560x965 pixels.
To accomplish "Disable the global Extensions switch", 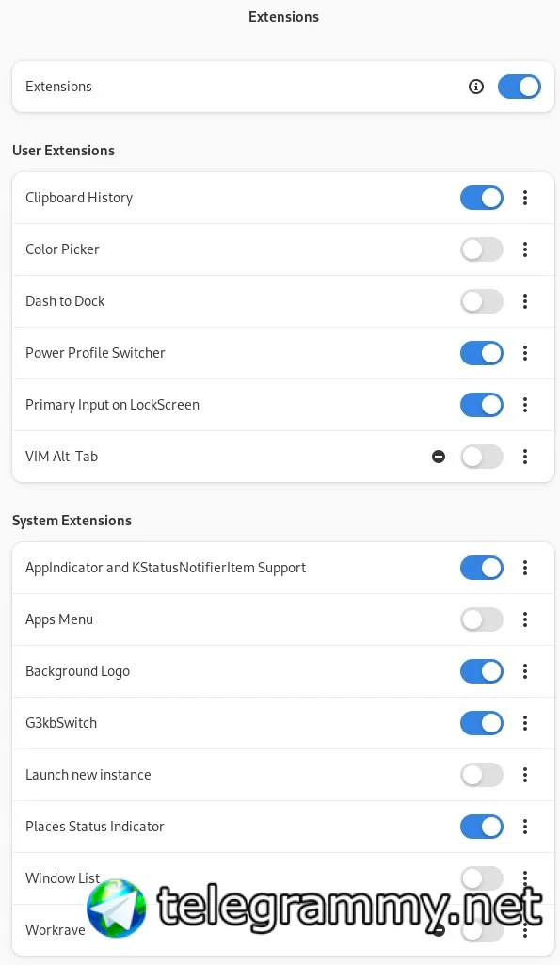I will pos(520,87).
